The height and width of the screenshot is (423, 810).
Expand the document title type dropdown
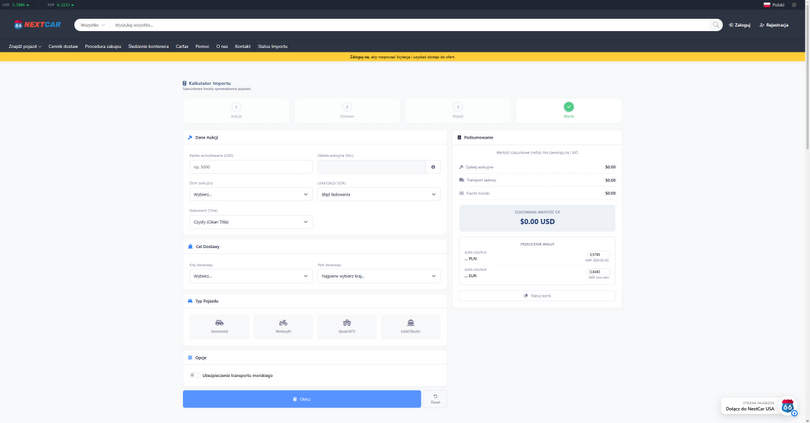click(x=250, y=222)
